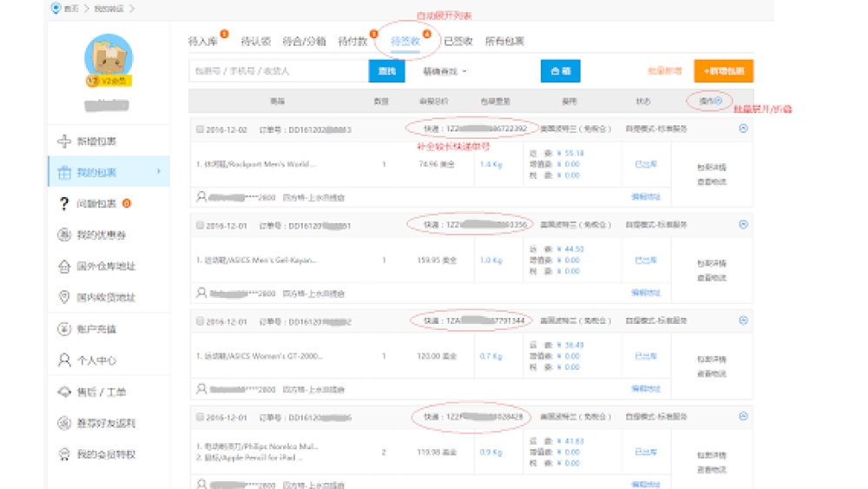Open 包裹详情 for the Philips Norelco order
Image resolution: width=868 pixels, height=489 pixels.
point(712,455)
